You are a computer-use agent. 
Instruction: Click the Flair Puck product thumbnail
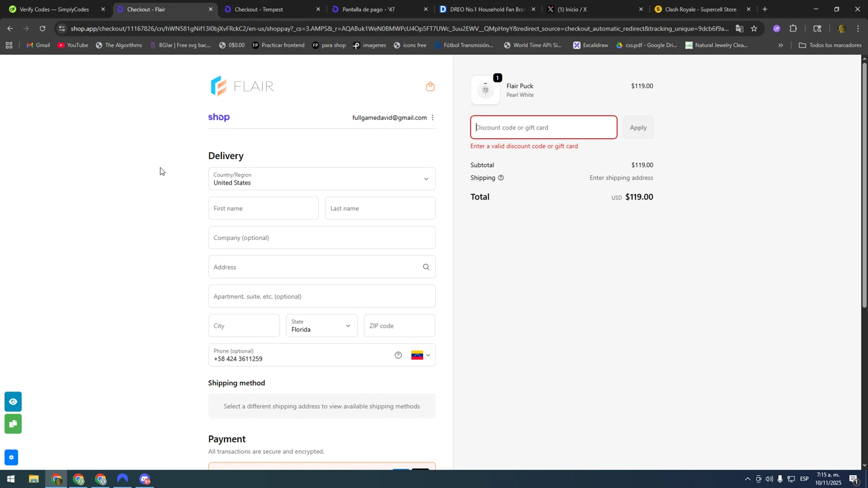pos(486,90)
